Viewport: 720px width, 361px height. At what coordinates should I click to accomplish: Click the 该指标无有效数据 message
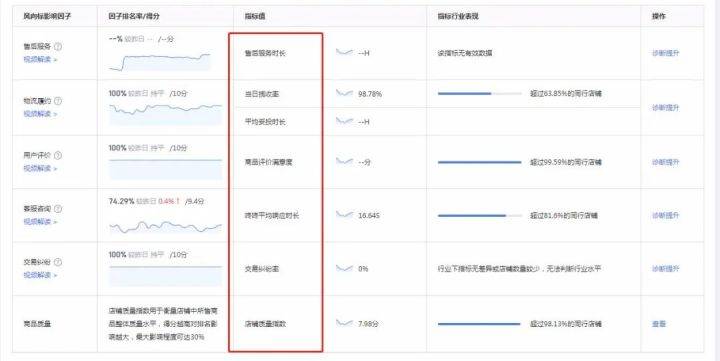coord(465,53)
